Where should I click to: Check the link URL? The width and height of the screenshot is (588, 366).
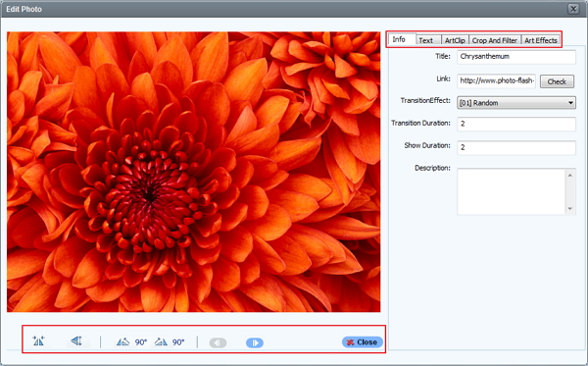(557, 81)
